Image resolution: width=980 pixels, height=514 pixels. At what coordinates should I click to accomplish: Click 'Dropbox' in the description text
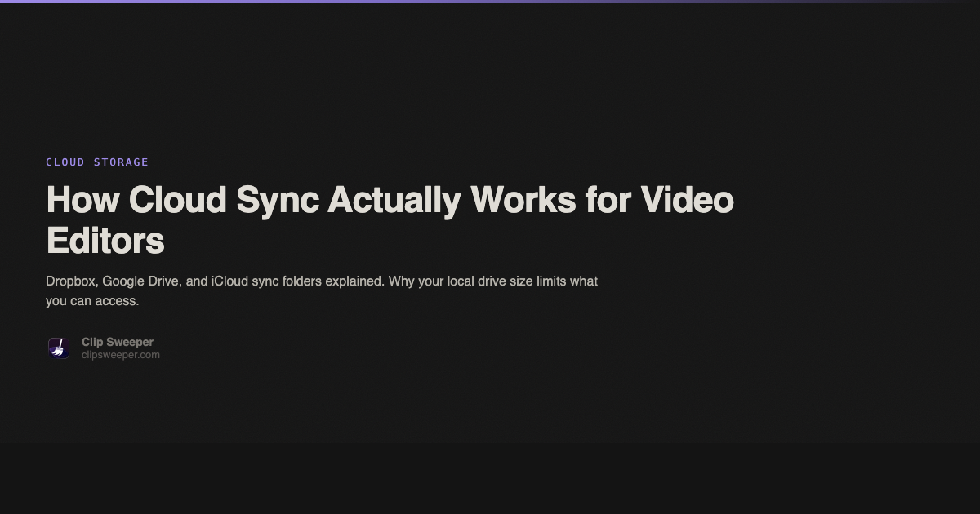72,281
